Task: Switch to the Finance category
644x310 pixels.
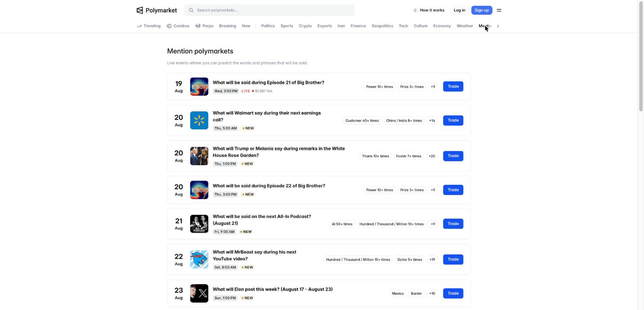Action: pos(358,26)
